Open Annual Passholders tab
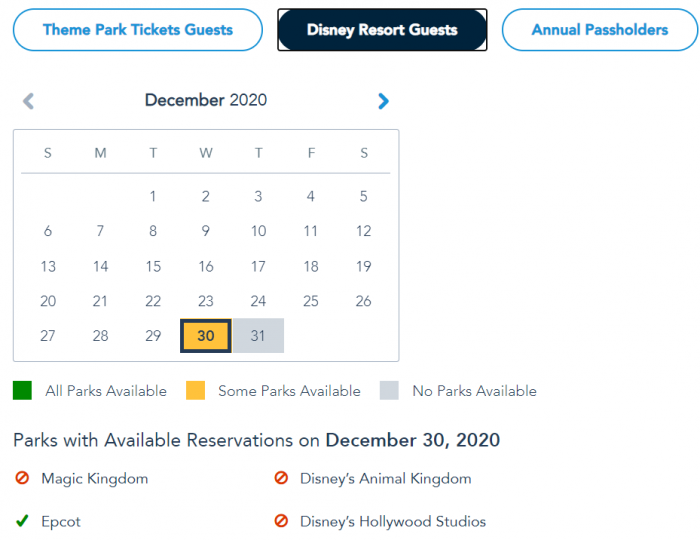The height and width of the screenshot is (540, 700). [x=599, y=30]
